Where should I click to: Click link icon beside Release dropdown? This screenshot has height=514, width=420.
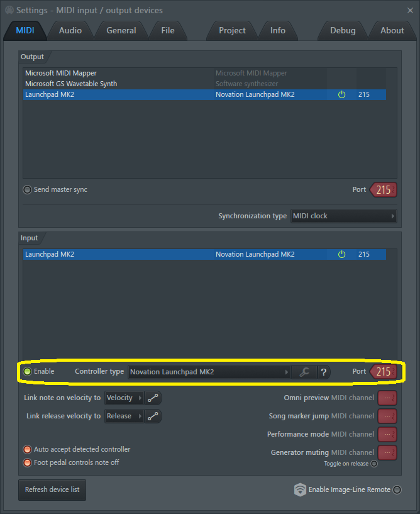pyautogui.click(x=153, y=416)
